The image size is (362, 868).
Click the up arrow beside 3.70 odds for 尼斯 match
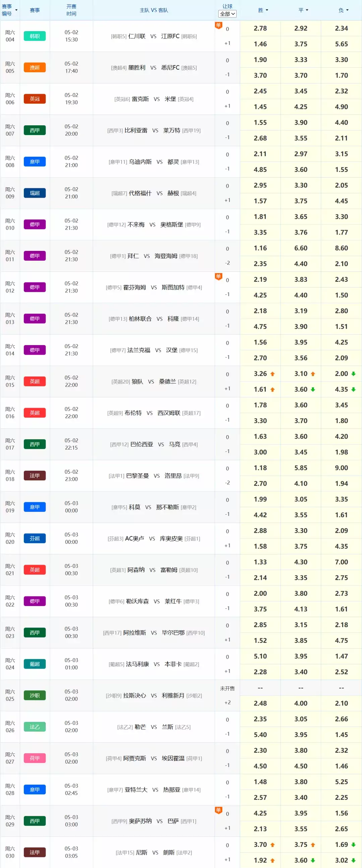273,845
